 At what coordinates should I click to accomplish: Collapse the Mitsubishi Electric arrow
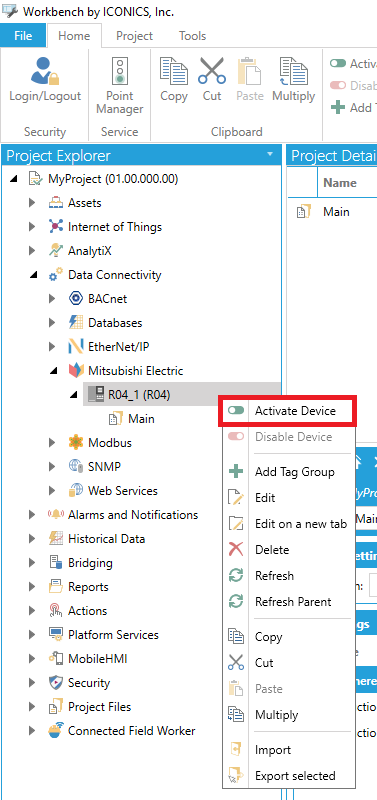click(54, 371)
